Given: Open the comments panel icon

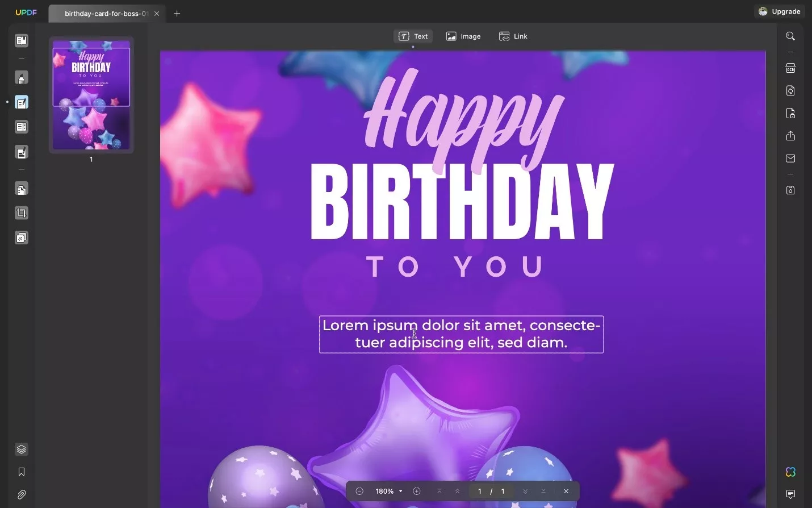Looking at the screenshot, I should tap(790, 494).
